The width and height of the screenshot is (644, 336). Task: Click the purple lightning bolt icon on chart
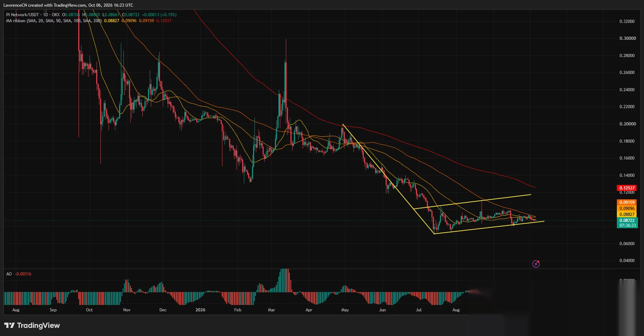coord(536,264)
